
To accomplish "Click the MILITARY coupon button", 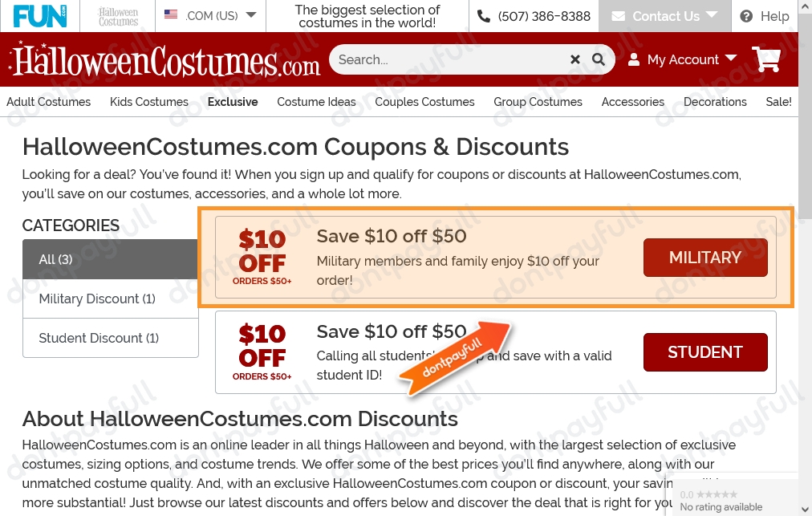I will tap(704, 257).
